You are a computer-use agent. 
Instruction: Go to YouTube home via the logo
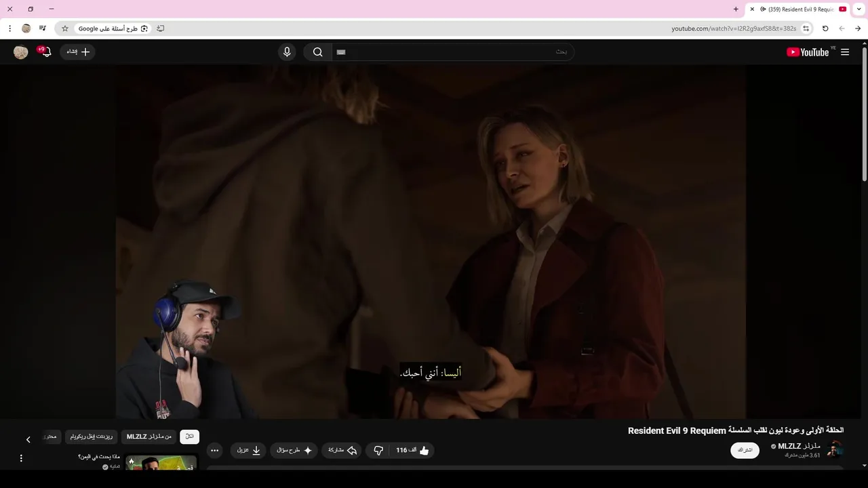point(808,52)
